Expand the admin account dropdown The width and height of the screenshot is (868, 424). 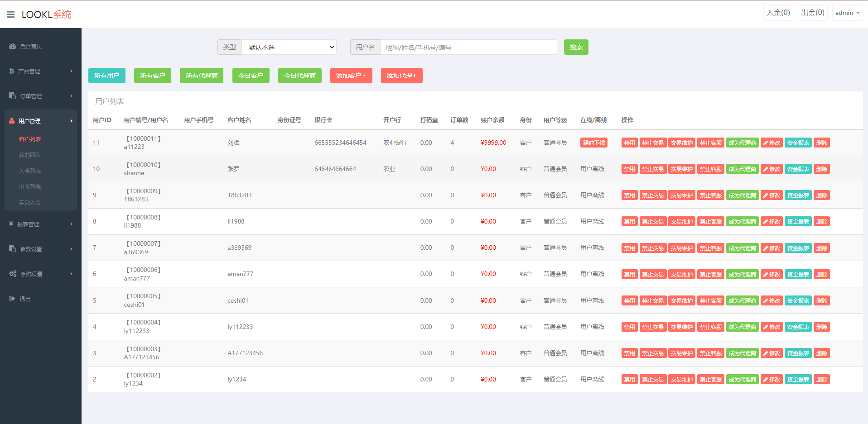coord(846,12)
